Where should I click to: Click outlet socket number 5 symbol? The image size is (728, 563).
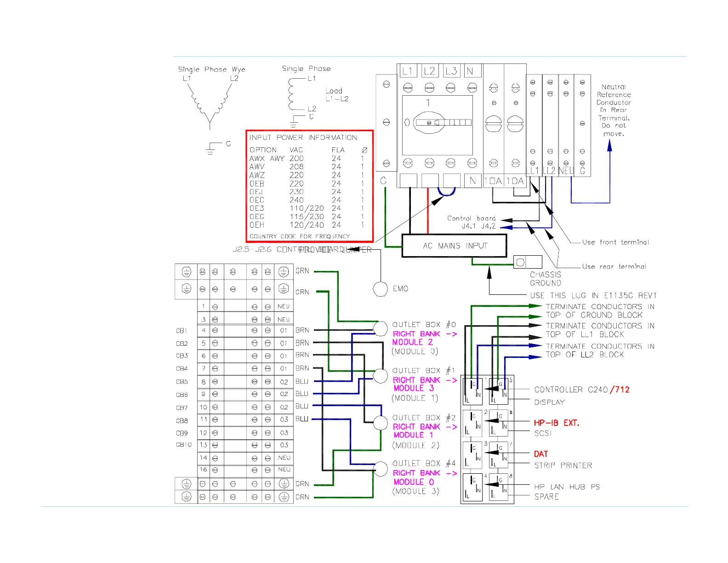(x=499, y=391)
